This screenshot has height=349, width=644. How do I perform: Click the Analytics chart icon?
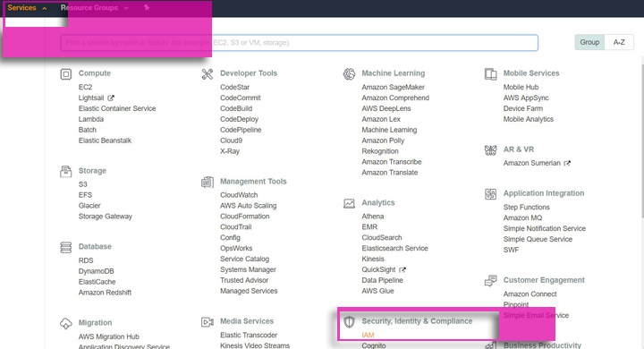(x=349, y=203)
